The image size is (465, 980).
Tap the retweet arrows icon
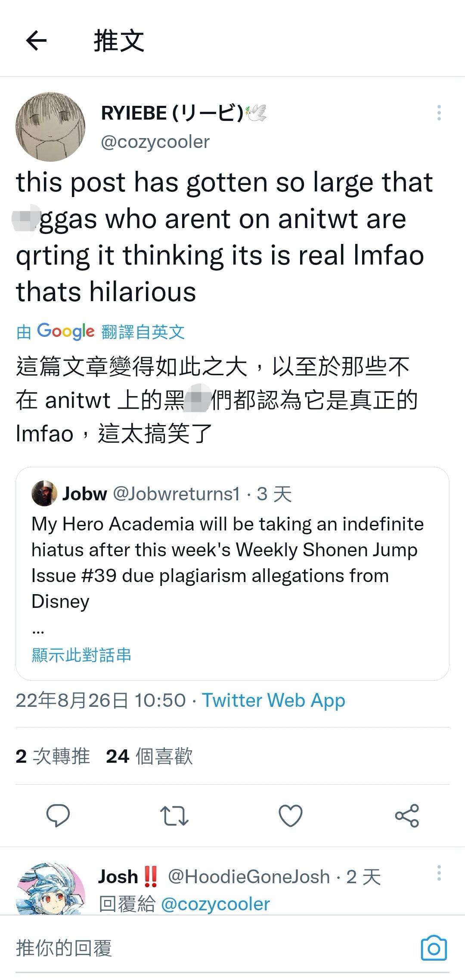(x=174, y=816)
